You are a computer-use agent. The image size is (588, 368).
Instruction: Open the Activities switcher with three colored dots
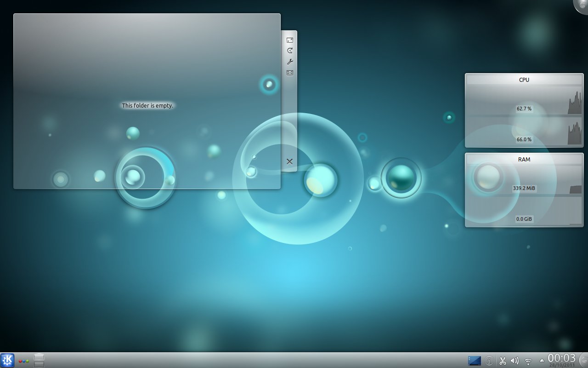(x=24, y=361)
